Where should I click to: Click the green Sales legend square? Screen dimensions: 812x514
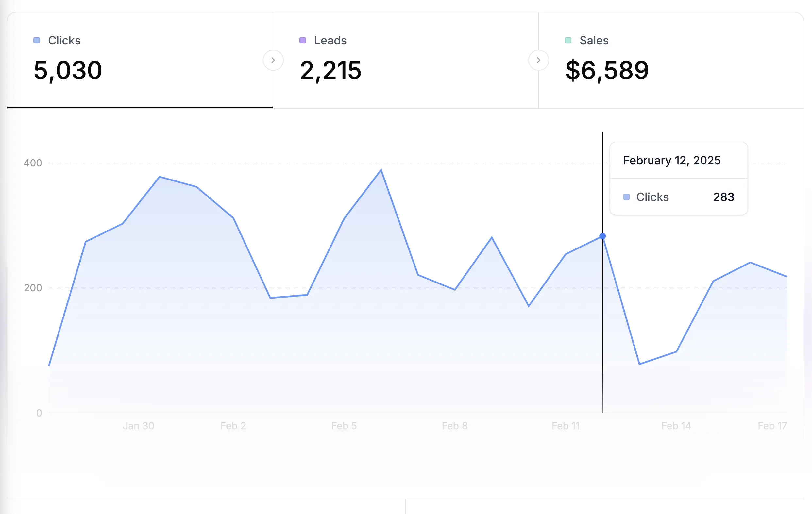568,40
